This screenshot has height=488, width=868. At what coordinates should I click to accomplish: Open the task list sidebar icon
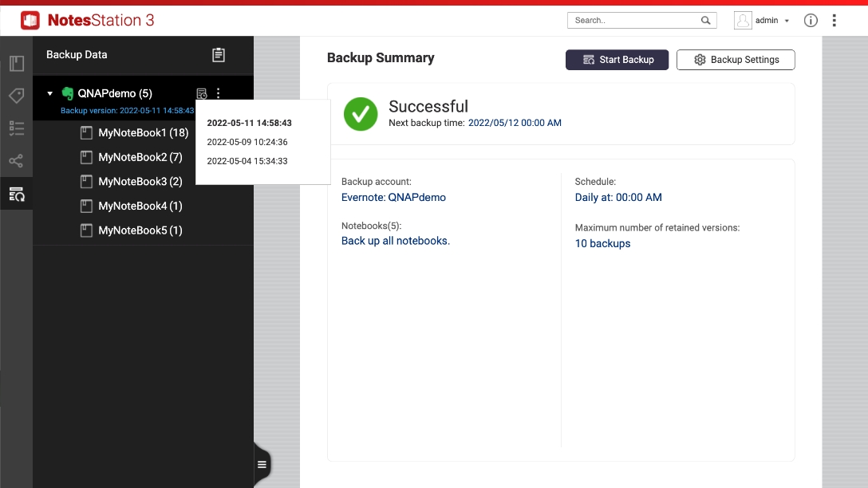[16, 128]
